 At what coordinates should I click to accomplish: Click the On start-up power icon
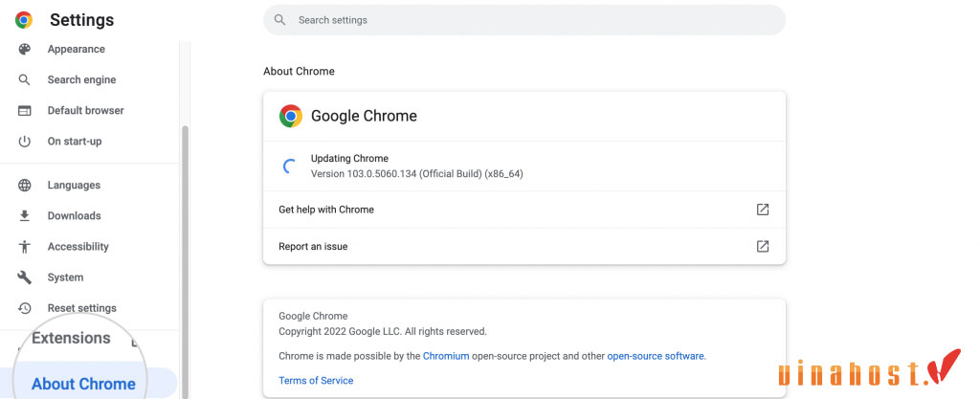24,141
